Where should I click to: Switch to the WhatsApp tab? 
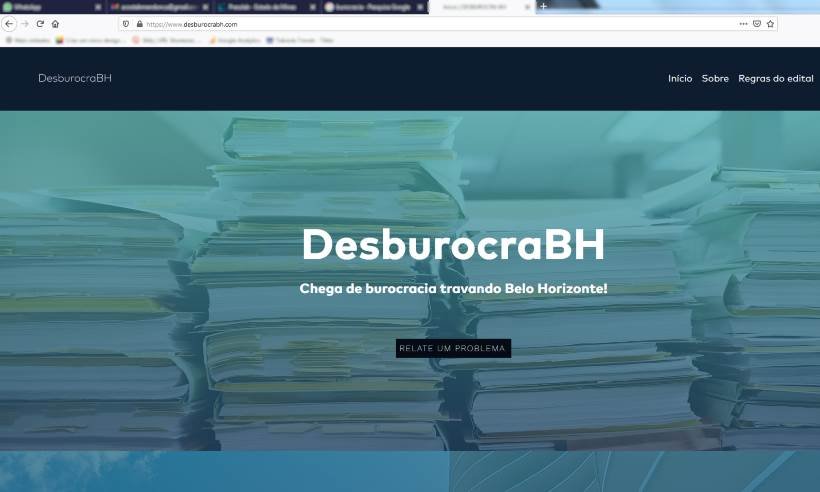point(52,7)
